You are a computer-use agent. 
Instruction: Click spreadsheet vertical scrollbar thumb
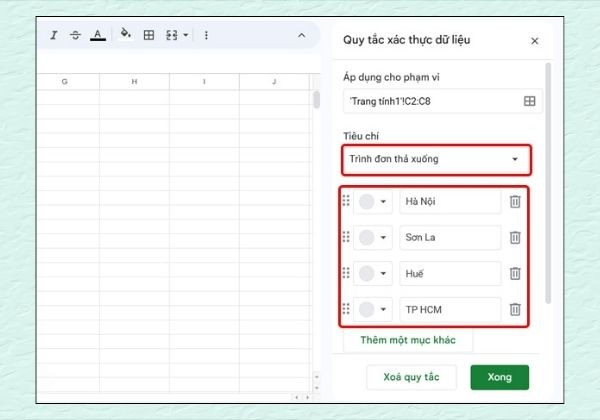pos(316,99)
